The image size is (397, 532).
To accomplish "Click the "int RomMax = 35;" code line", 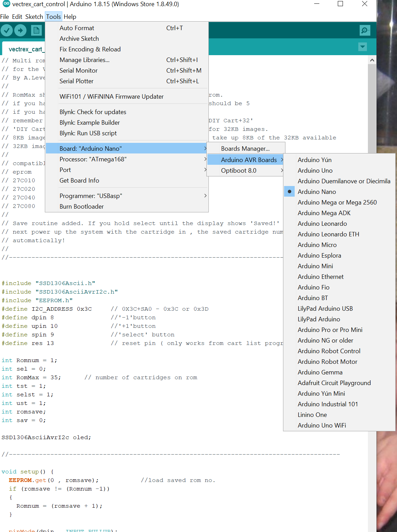I will (31, 378).
